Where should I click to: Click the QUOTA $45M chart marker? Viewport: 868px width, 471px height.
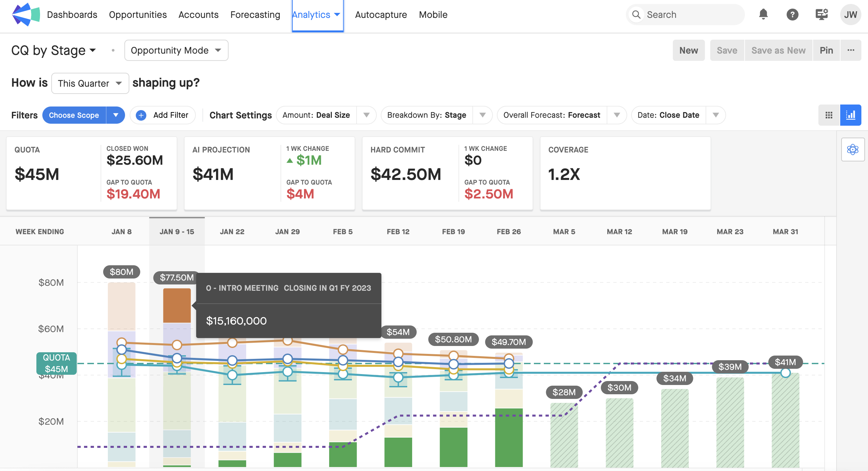57,363
